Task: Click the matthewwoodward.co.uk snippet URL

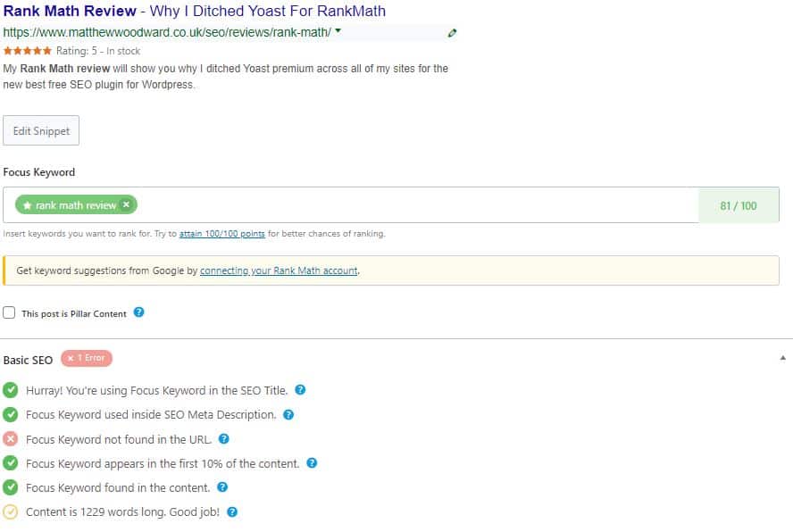Action: pos(167,32)
